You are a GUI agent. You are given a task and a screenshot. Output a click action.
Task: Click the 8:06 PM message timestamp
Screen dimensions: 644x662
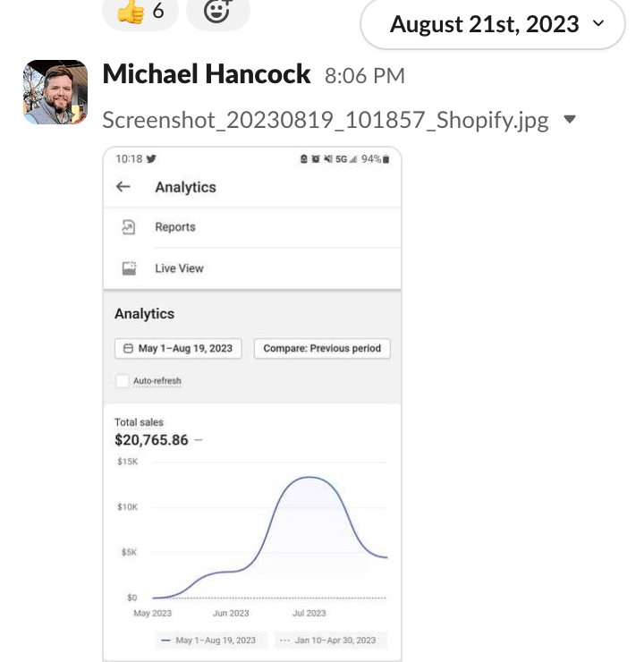[x=364, y=76]
